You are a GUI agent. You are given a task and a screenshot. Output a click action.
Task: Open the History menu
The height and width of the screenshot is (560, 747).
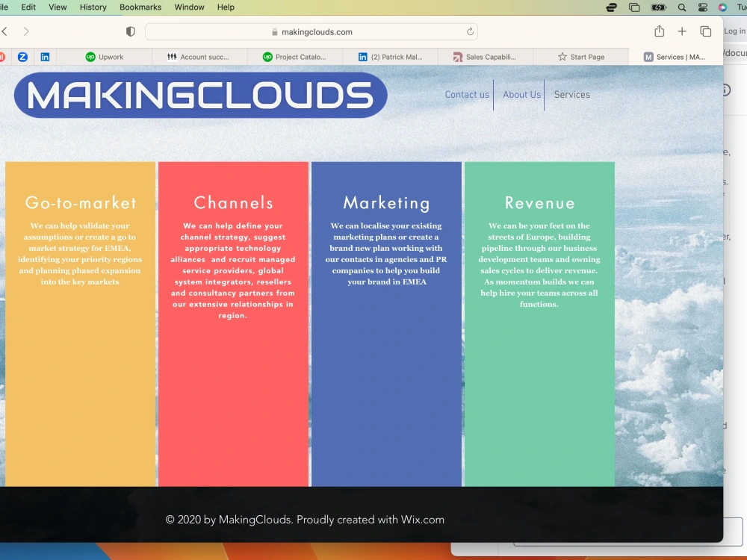click(x=93, y=7)
